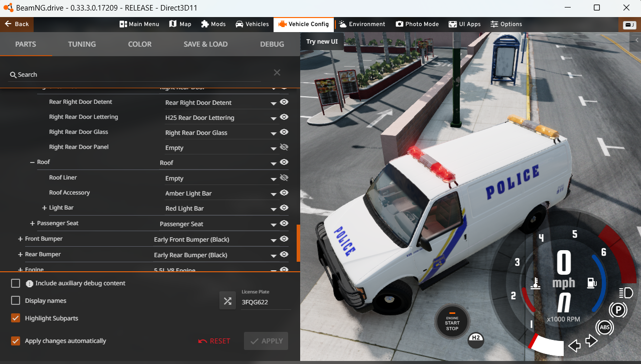The image size is (641, 364).
Task: Click the APPLY button
Action: coord(266,341)
